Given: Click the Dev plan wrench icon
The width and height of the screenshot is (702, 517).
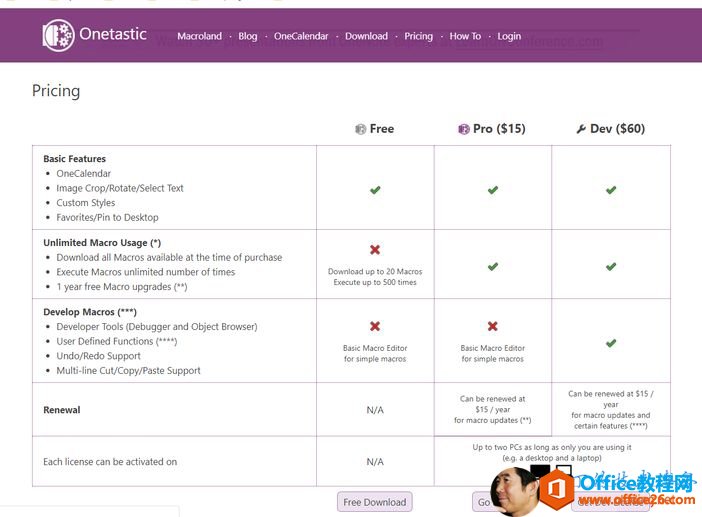Looking at the screenshot, I should pos(581,129).
